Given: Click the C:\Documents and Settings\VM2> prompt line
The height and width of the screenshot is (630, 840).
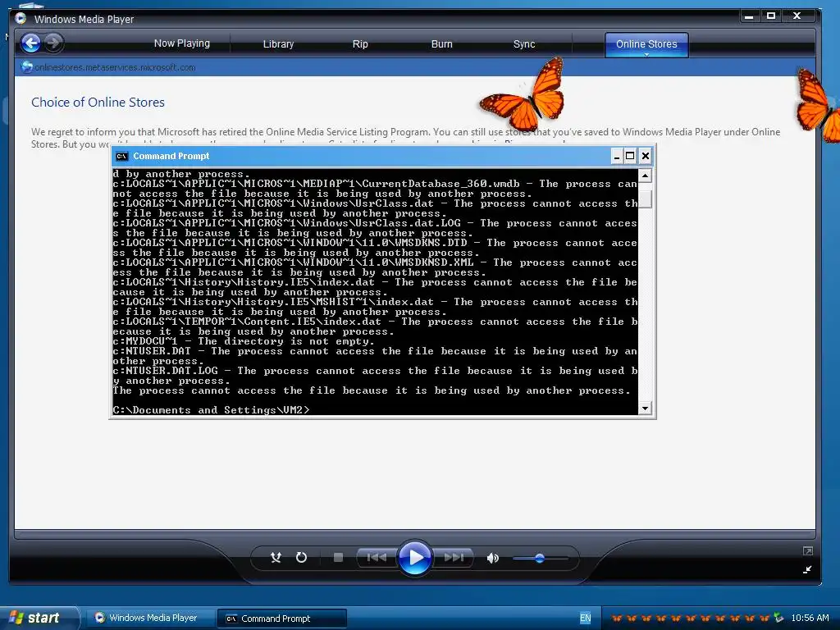Looking at the screenshot, I should [211, 410].
